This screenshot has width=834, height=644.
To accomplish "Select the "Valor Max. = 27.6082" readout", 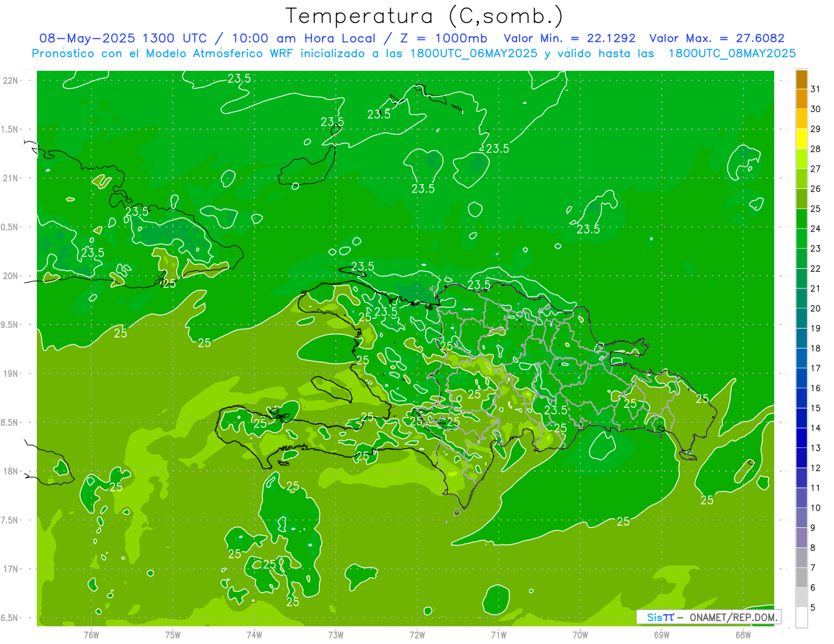I will (x=717, y=38).
